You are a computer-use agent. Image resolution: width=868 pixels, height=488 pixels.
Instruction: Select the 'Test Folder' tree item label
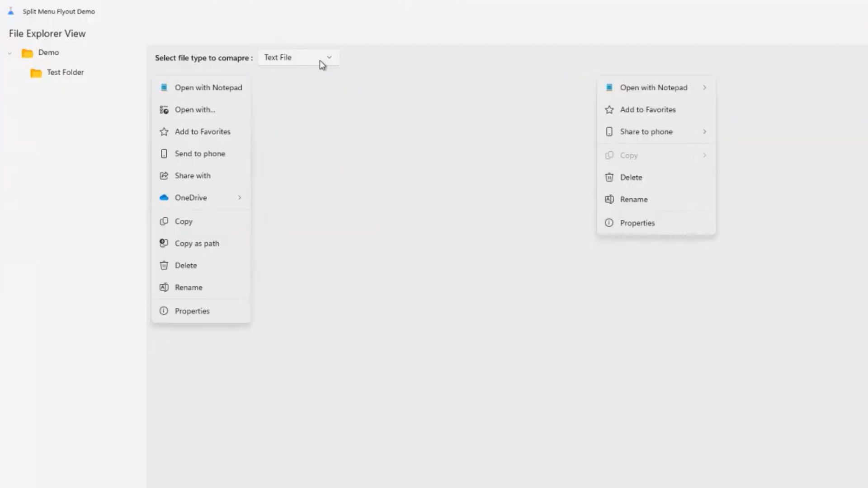tap(65, 72)
